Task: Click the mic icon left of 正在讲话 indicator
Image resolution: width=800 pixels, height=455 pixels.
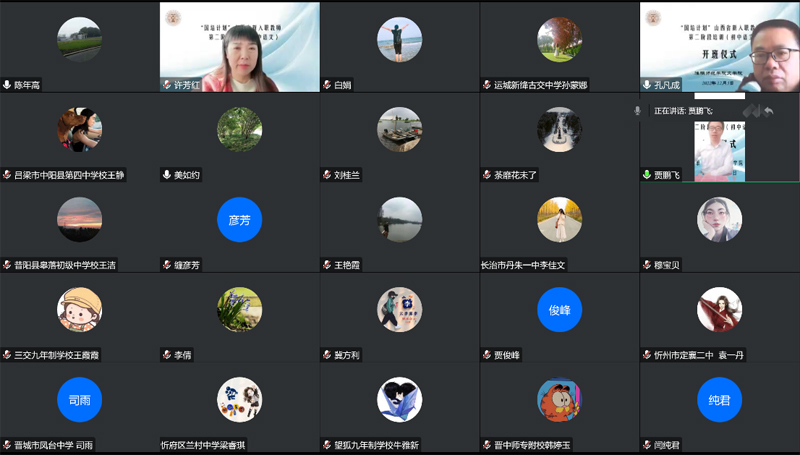Action: coord(637,111)
